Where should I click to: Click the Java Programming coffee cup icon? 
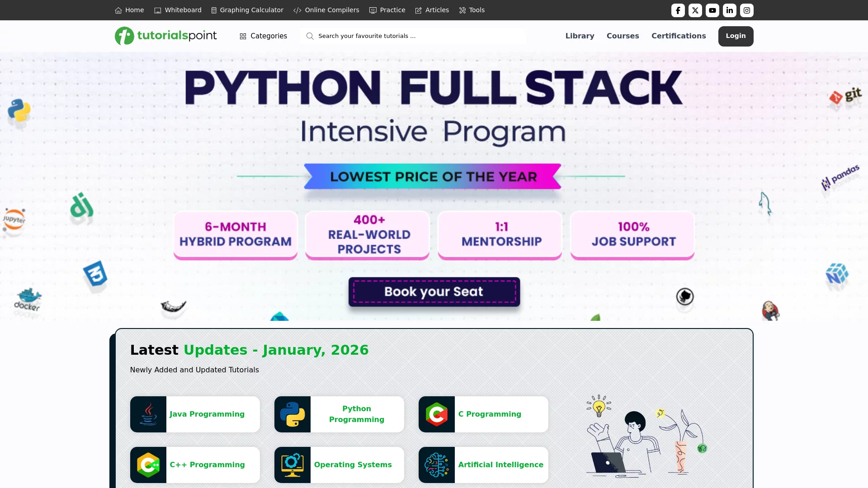click(148, 414)
